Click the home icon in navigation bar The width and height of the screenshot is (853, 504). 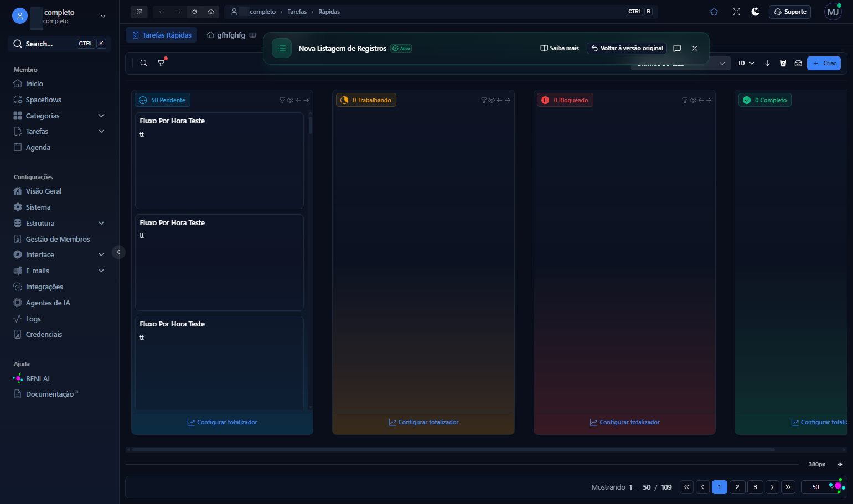click(211, 12)
